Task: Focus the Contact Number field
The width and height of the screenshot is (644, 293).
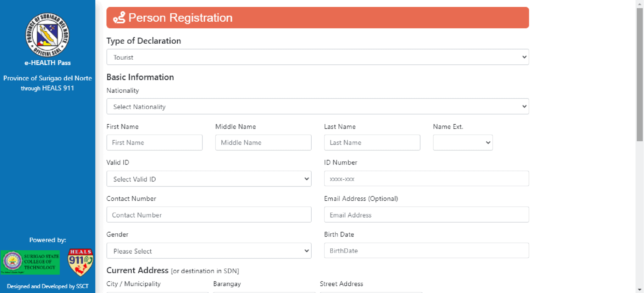Action: 209,215
